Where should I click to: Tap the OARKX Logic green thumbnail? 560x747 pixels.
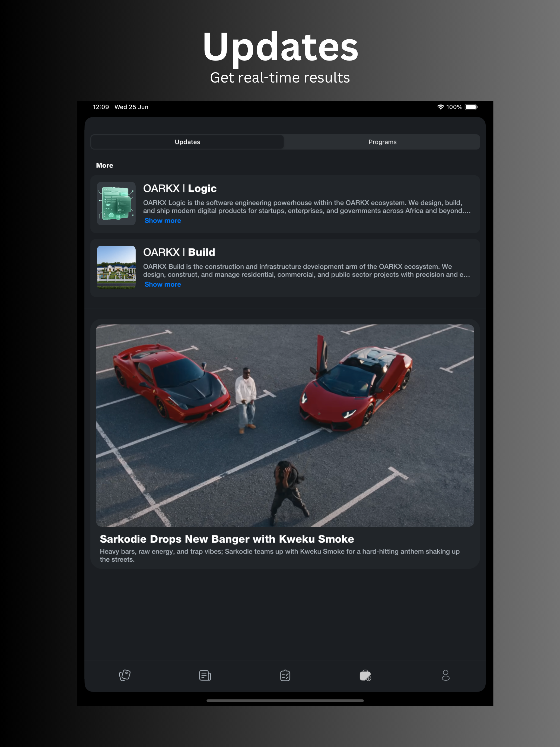(116, 204)
